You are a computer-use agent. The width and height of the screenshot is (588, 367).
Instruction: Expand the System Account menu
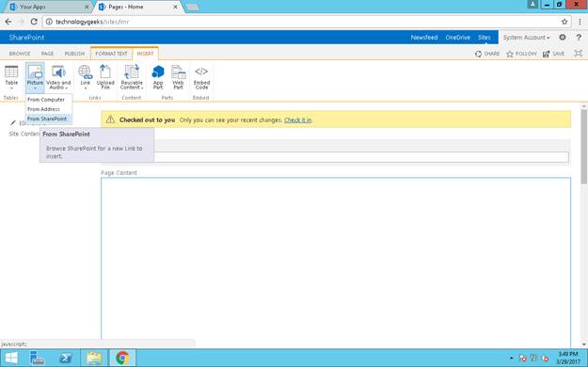pyautogui.click(x=526, y=37)
